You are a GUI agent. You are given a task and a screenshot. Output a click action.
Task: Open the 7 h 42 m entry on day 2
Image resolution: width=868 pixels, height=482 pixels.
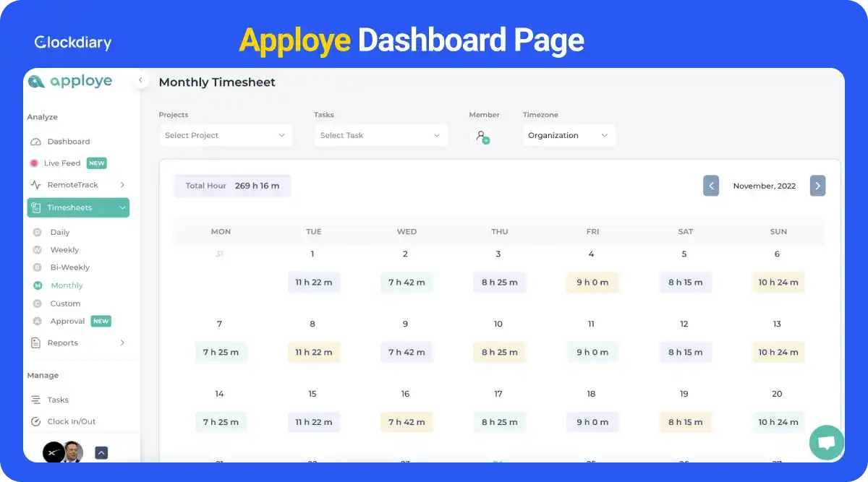coord(407,282)
